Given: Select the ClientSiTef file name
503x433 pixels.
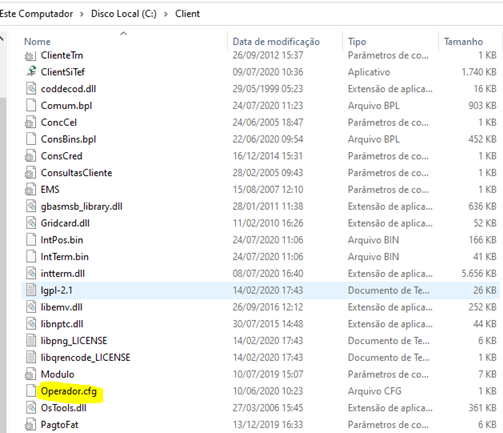Looking at the screenshot, I should 63,72.
